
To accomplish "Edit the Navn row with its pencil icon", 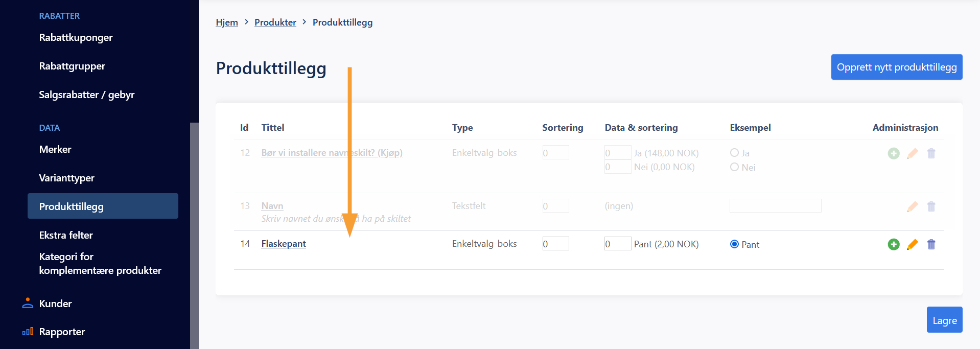I will pyautogui.click(x=913, y=206).
